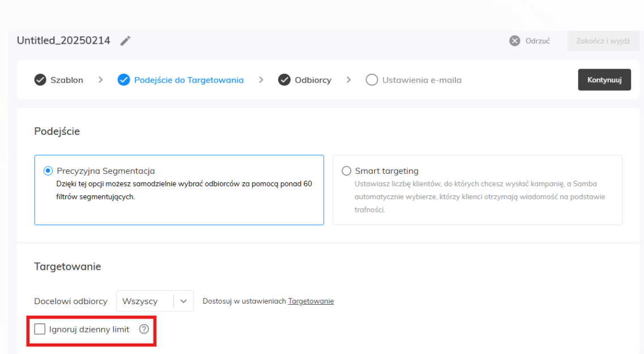Click the chevron arrow after Szablon step
The image size is (644, 354).
101,80
